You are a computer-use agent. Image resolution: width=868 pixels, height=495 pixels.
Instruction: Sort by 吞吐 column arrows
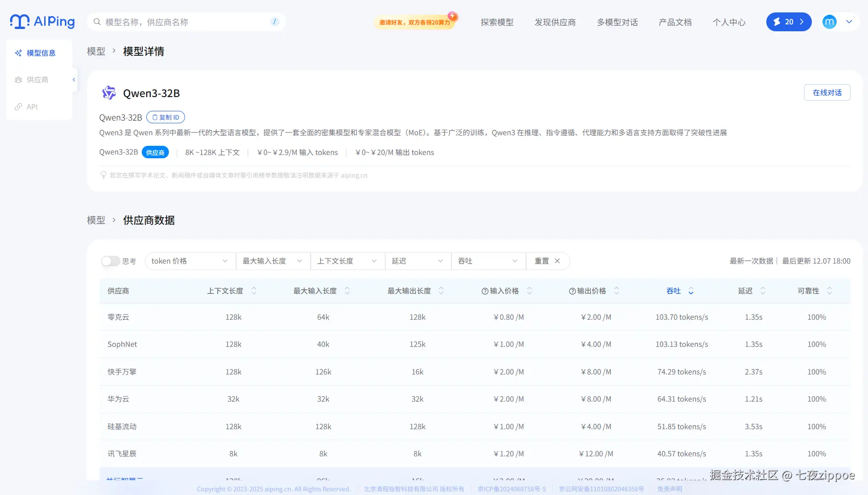pyautogui.click(x=691, y=291)
